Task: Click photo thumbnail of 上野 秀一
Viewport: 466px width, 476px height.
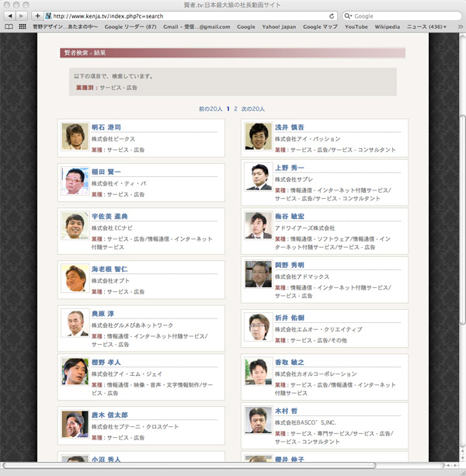Action: click(259, 177)
